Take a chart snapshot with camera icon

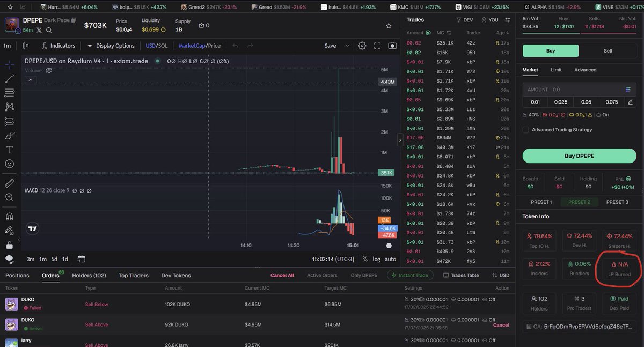tap(392, 46)
